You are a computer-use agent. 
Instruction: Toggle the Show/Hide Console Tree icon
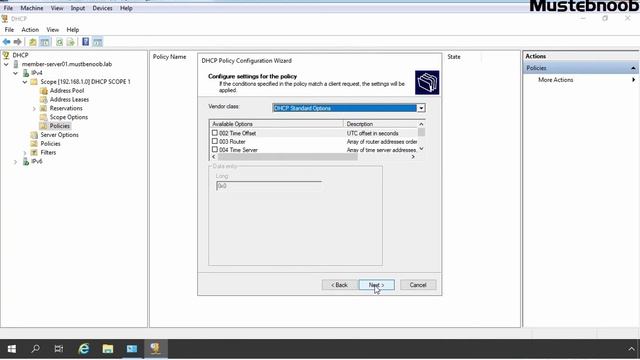[44, 42]
